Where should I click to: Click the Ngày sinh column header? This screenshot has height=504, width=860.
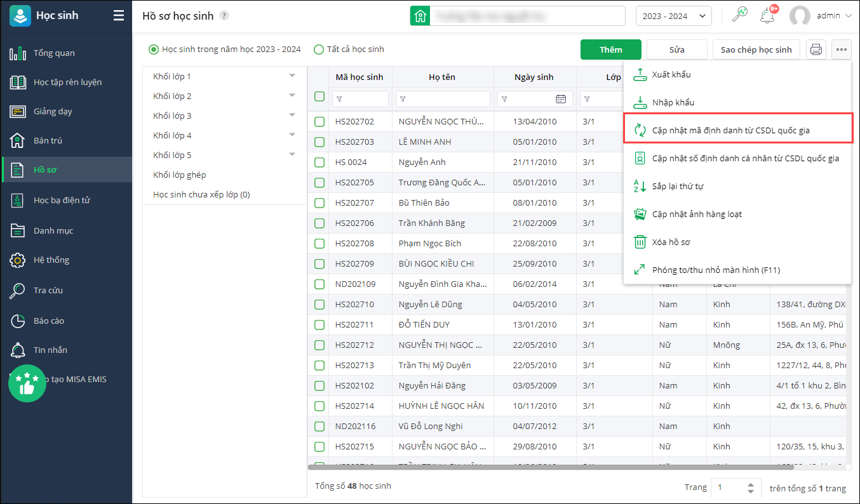[x=534, y=77]
